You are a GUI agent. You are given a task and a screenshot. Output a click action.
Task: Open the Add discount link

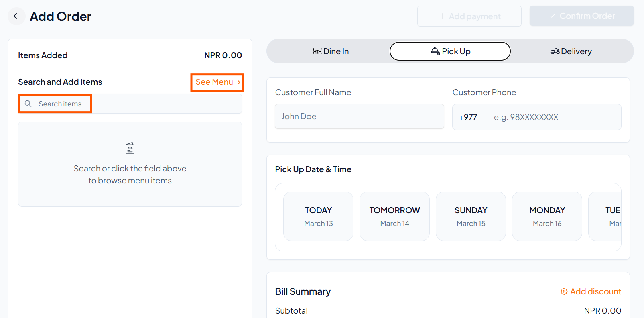tap(595, 291)
